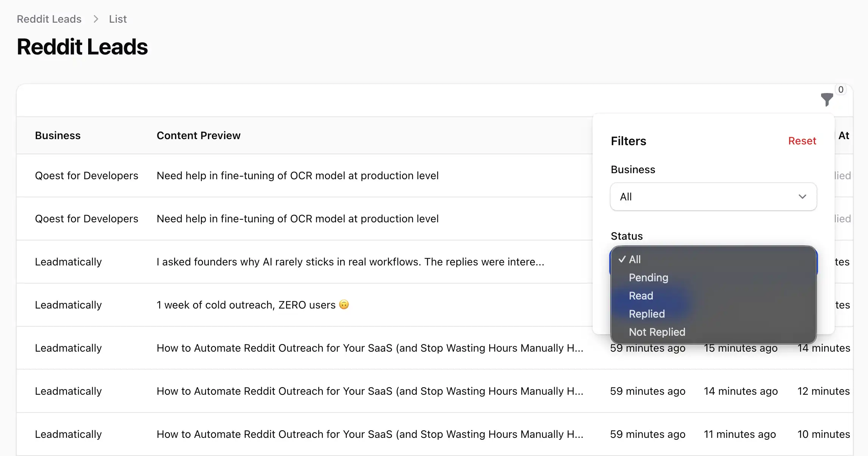Select Read from the Status options
The height and width of the screenshot is (456, 868).
641,296
